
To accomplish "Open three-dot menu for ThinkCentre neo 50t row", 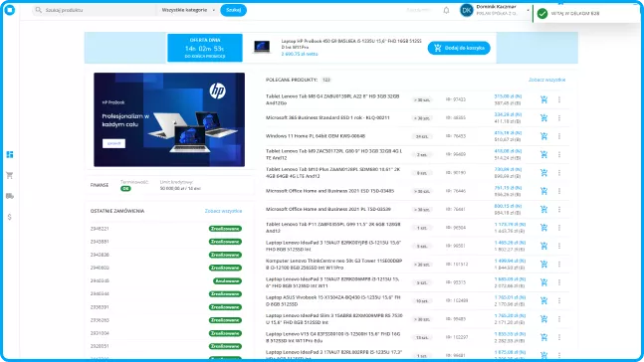I will click(559, 264).
